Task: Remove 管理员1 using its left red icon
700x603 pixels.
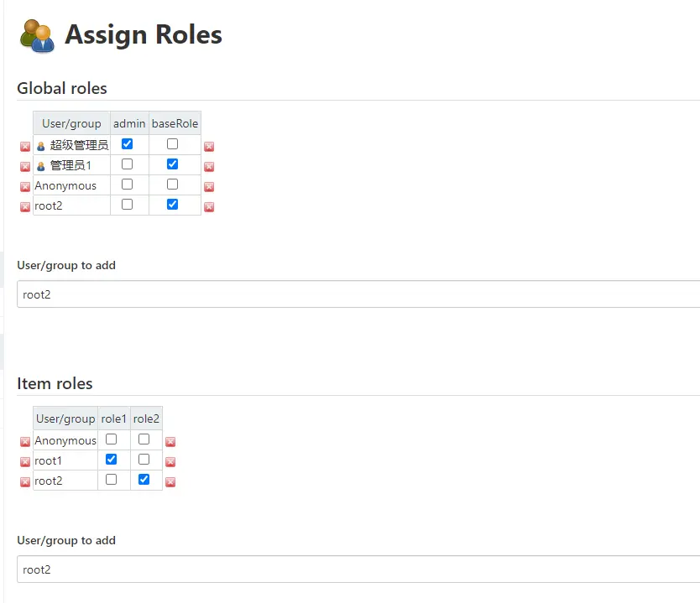Action: coord(25,167)
